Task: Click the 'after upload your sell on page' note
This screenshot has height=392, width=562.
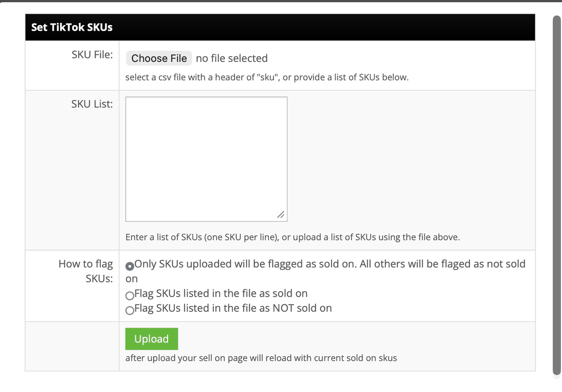Action: [x=261, y=358]
